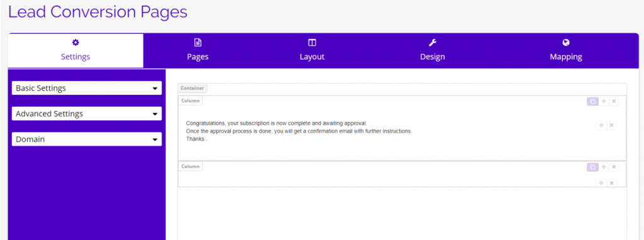Duplicate the first Column using copy icon
The width and height of the screenshot is (644, 240).
click(x=592, y=101)
